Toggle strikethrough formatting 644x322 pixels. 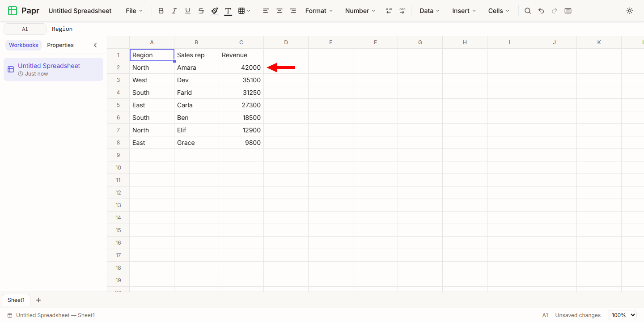201,11
